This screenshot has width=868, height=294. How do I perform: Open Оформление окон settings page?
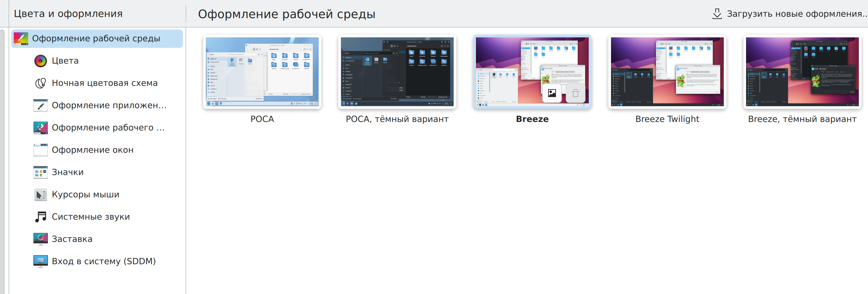[97, 150]
